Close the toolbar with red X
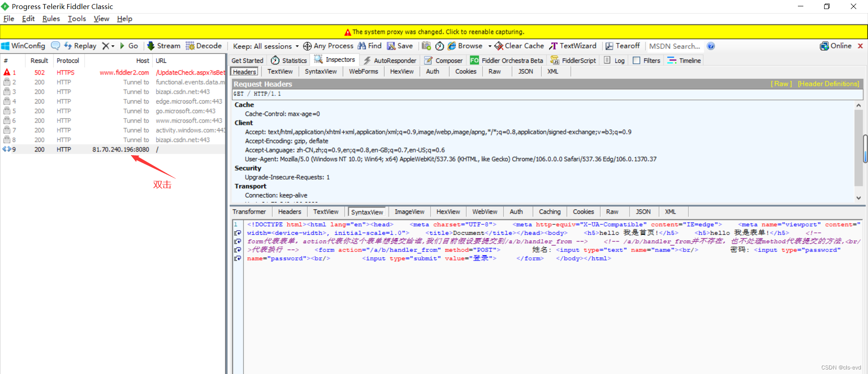This screenshot has height=374, width=868. point(860,46)
